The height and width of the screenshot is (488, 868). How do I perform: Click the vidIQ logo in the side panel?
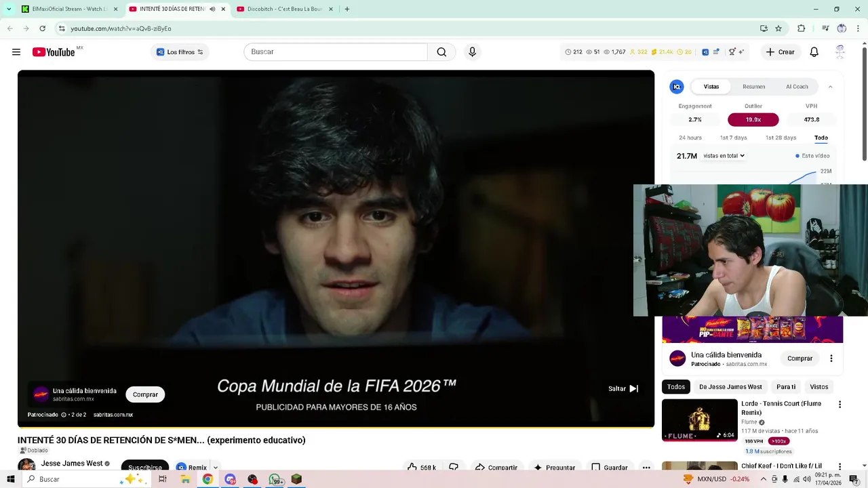pos(677,87)
